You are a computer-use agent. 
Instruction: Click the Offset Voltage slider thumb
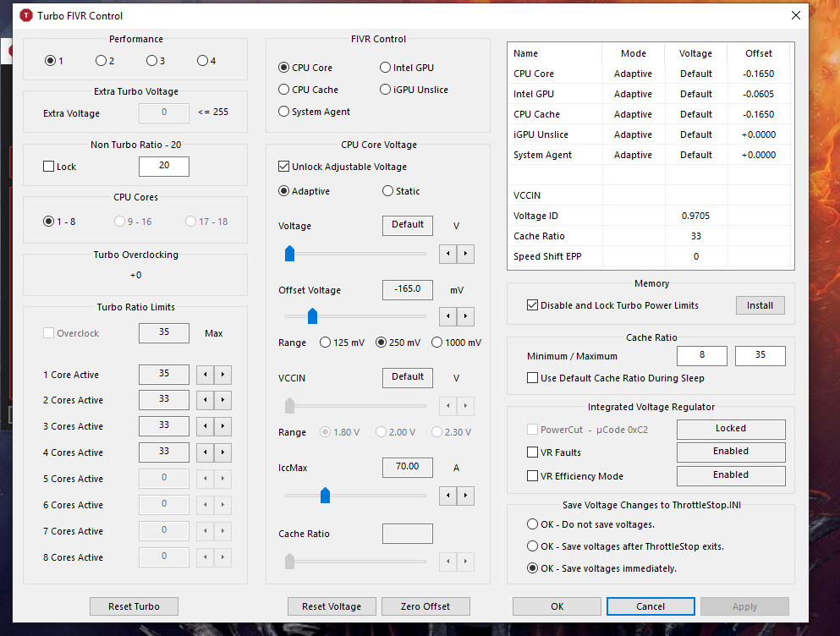313,316
